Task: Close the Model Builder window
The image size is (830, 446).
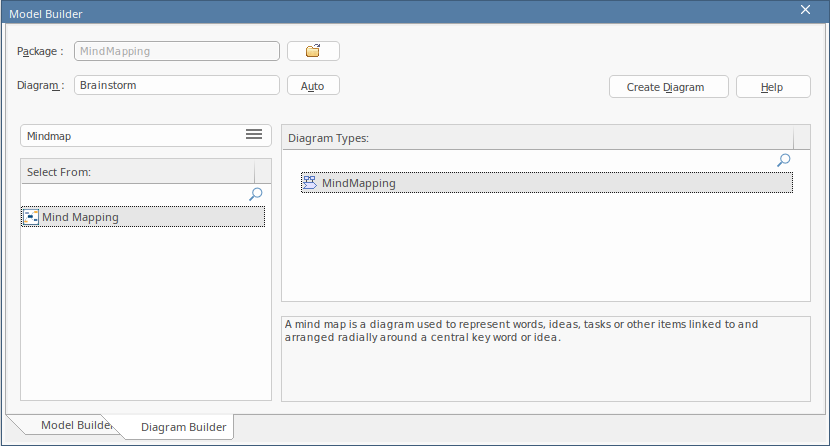Action: point(806,10)
